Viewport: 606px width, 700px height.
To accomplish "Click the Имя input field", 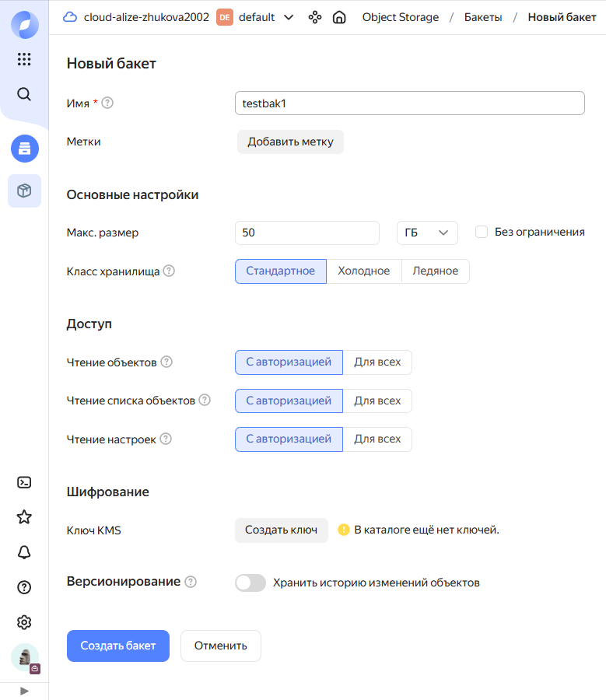I will [409, 103].
